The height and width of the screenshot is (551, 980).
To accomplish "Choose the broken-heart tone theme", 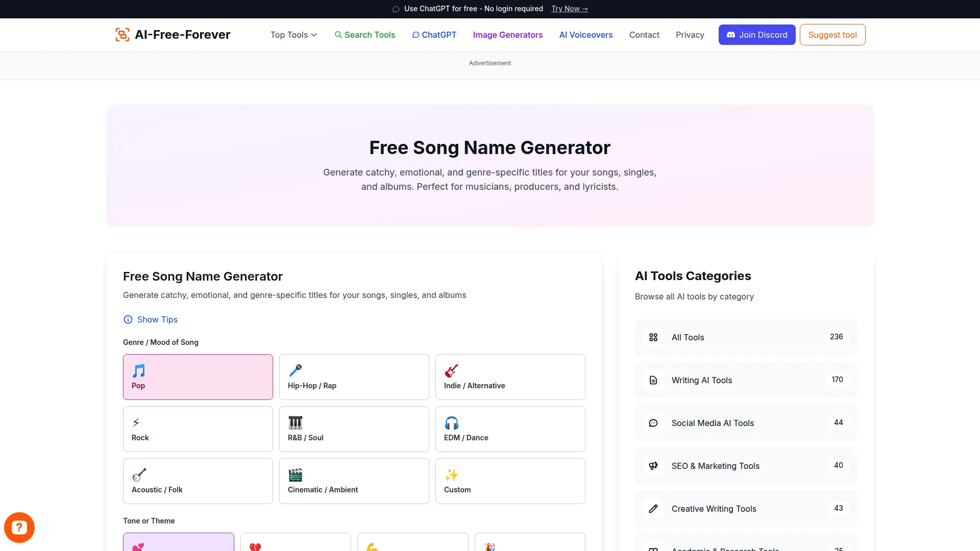I will click(x=296, y=545).
